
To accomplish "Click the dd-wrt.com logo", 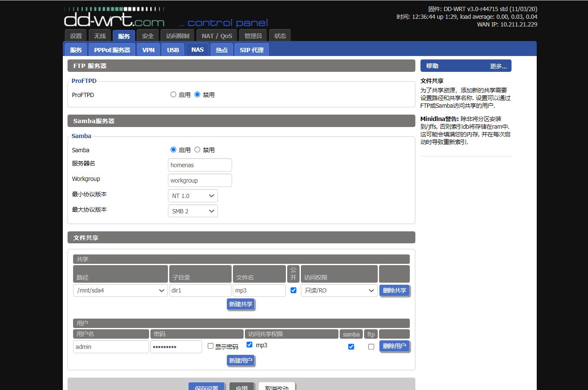I will pyautogui.click(x=114, y=20).
